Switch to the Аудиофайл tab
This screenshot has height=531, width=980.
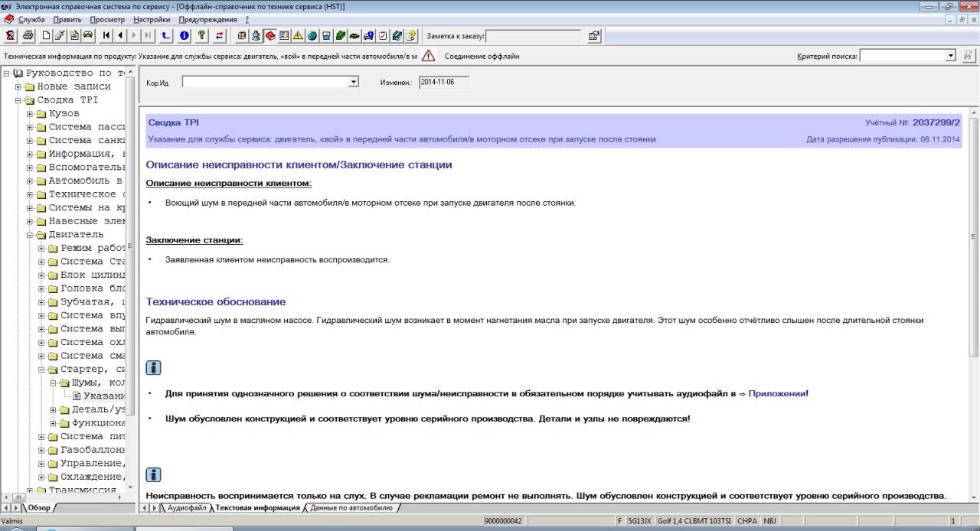point(186,507)
